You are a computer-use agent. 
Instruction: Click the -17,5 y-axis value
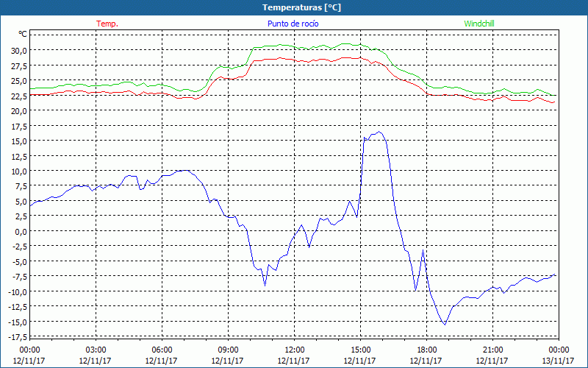17,337
